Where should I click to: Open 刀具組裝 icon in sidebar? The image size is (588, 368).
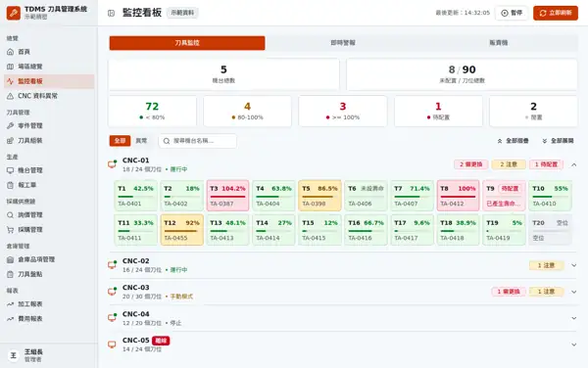pyautogui.click(x=10, y=141)
